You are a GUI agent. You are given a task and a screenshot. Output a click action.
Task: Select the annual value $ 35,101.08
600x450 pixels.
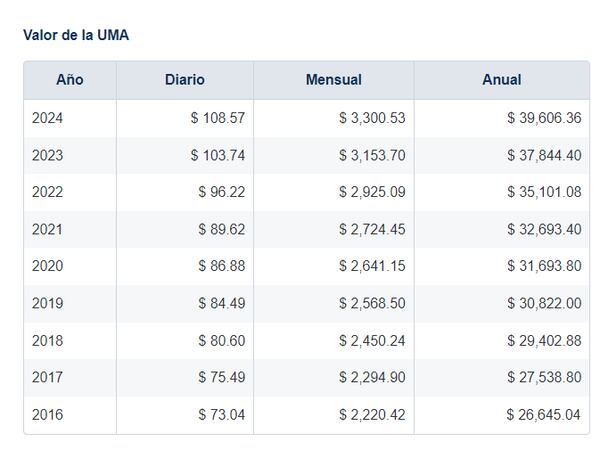click(544, 192)
